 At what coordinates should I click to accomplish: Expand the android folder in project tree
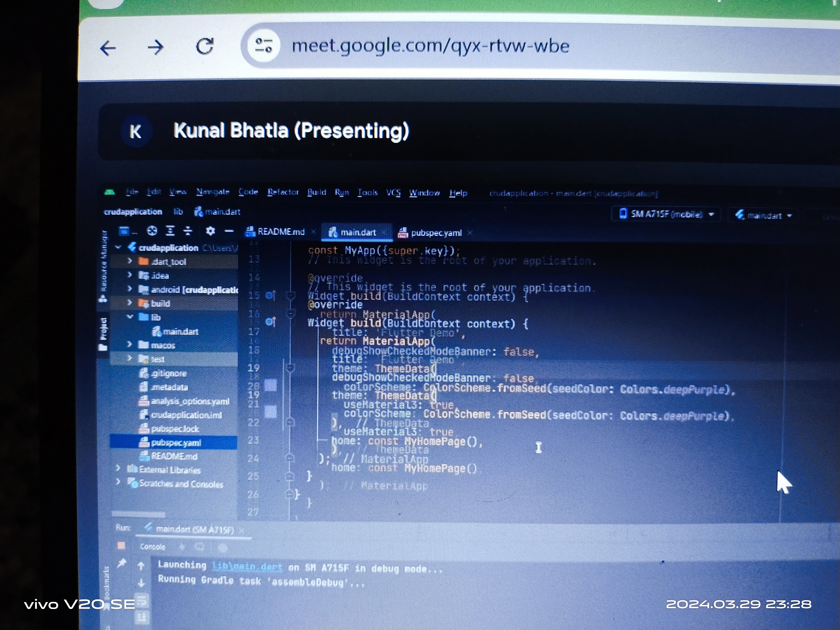[130, 289]
